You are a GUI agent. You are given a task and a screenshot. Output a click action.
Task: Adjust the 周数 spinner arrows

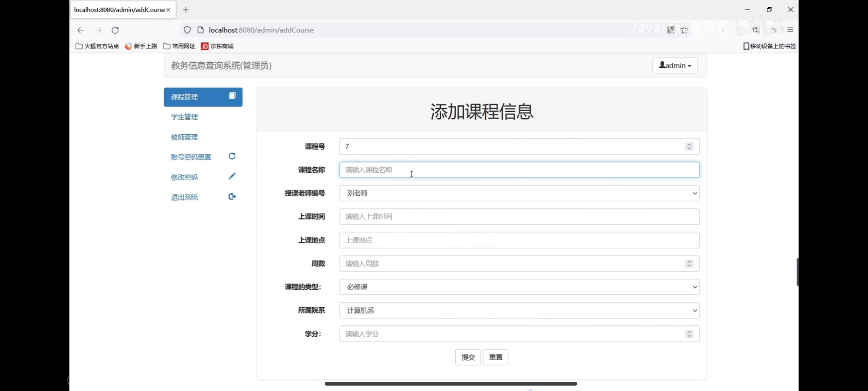click(x=689, y=264)
